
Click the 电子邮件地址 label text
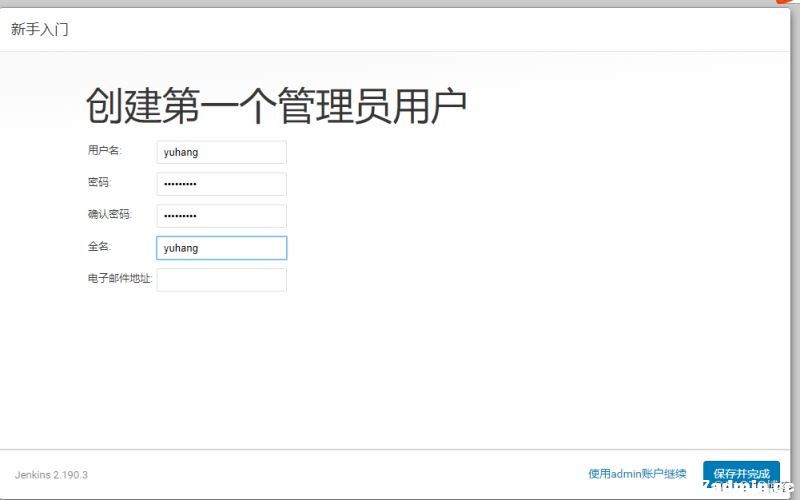tap(120, 278)
